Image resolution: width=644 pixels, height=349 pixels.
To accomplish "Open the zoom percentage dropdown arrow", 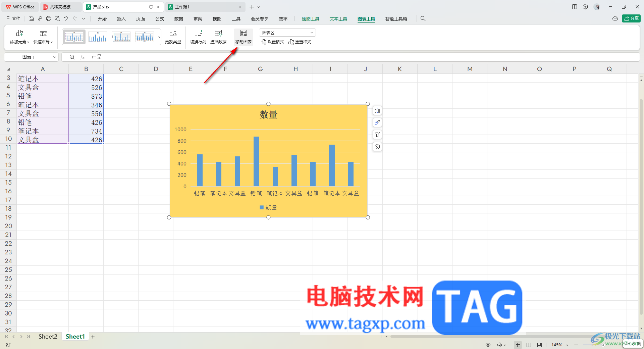I will tap(567, 345).
